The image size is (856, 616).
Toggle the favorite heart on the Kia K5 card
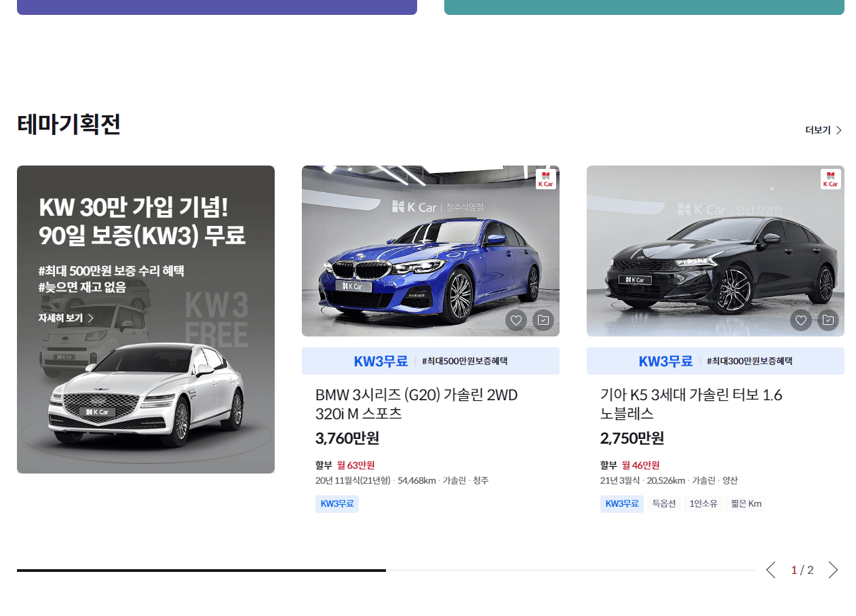801,320
